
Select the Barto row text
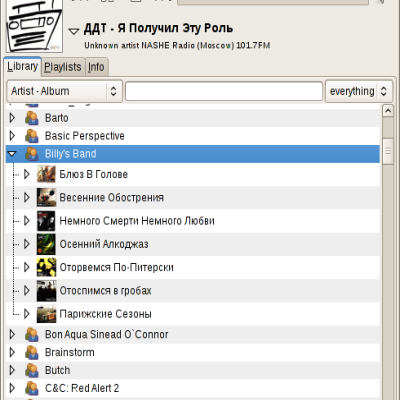pyautogui.click(x=57, y=118)
